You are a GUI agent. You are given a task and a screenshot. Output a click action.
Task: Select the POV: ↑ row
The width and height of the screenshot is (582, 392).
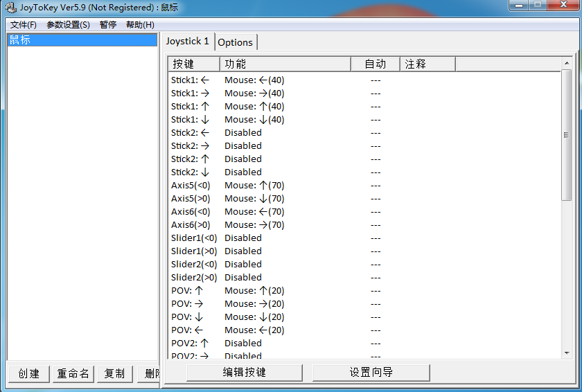click(364, 291)
